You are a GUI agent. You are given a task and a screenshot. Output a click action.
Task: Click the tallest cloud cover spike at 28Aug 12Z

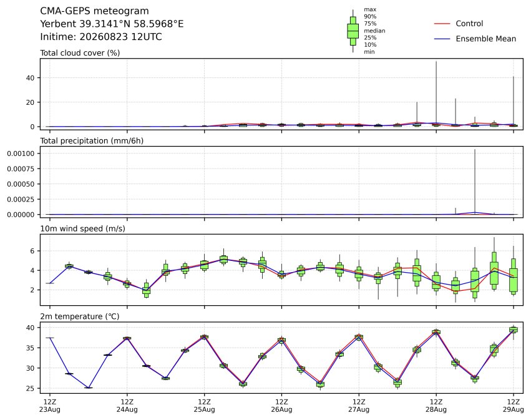coord(436,92)
